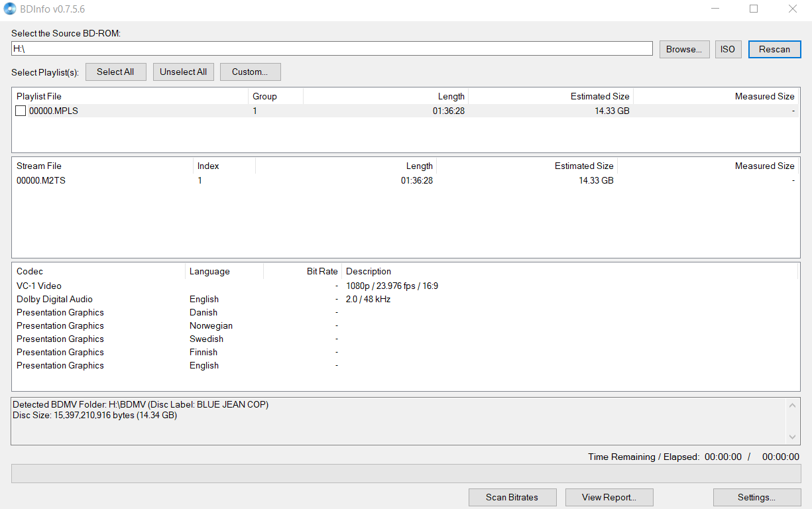Click playlist length 01:36:28

(x=449, y=111)
